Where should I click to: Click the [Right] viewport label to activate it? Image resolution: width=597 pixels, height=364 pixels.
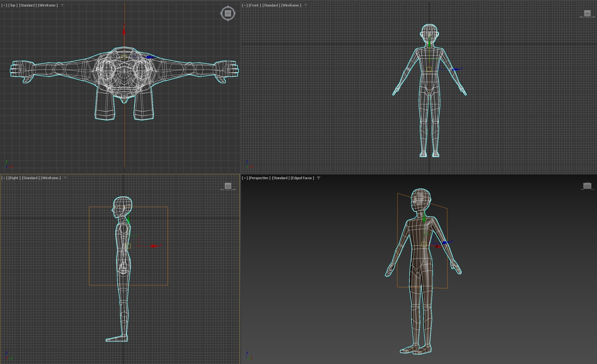tap(14, 178)
